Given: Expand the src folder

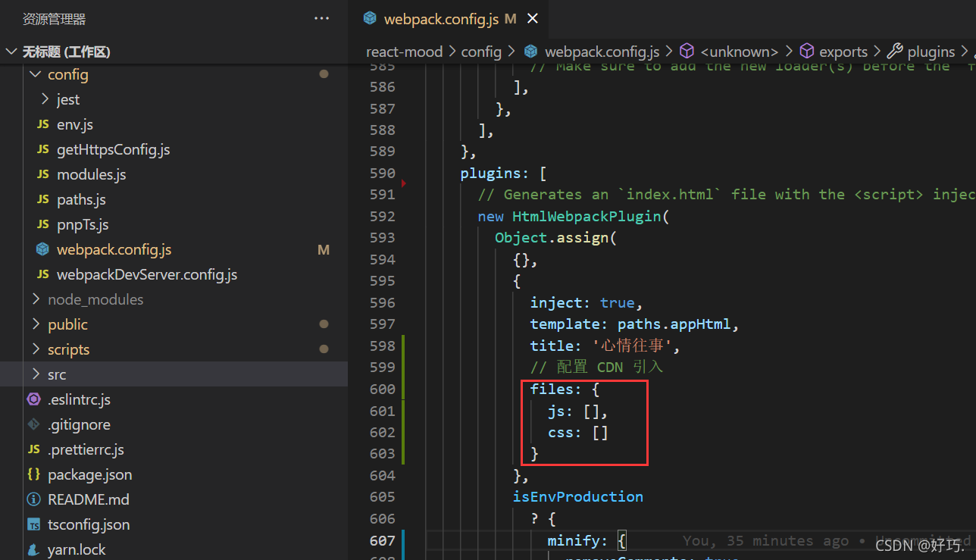Looking at the screenshot, I should coord(35,374).
